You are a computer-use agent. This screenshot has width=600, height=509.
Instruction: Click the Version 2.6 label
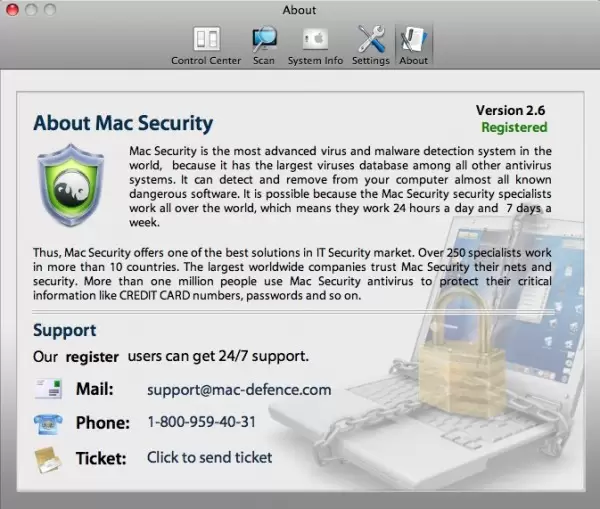pyautogui.click(x=510, y=110)
